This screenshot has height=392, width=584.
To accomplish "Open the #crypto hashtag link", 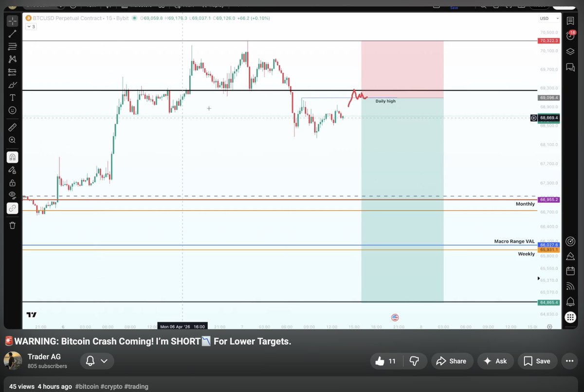I will pos(112,386).
